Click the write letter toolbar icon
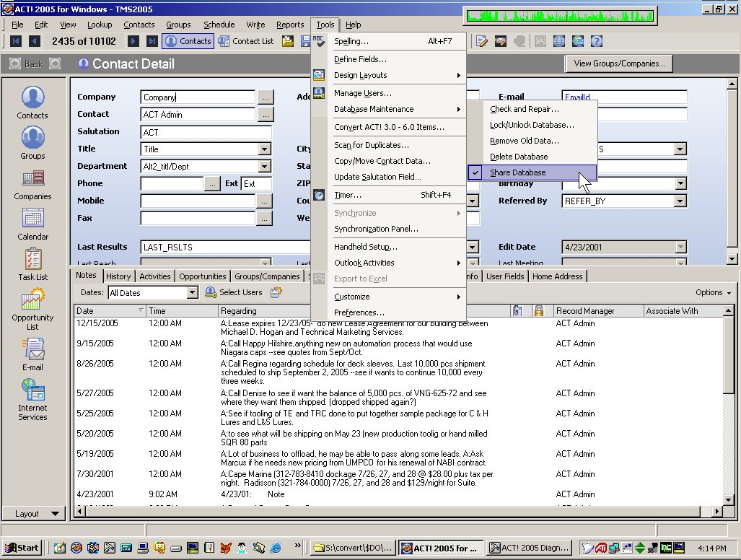 (x=481, y=41)
